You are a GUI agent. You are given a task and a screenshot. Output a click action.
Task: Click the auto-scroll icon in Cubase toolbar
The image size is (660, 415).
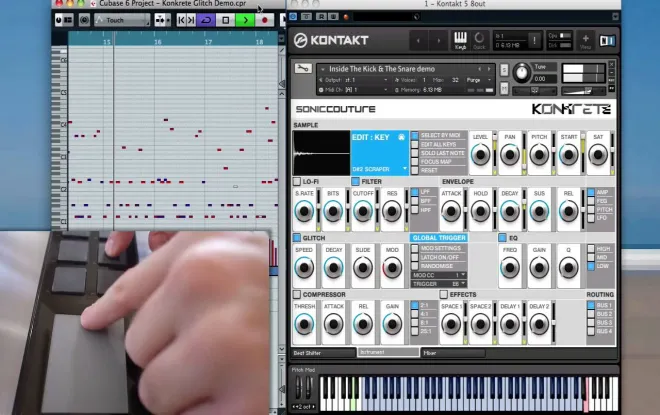[x=162, y=20]
